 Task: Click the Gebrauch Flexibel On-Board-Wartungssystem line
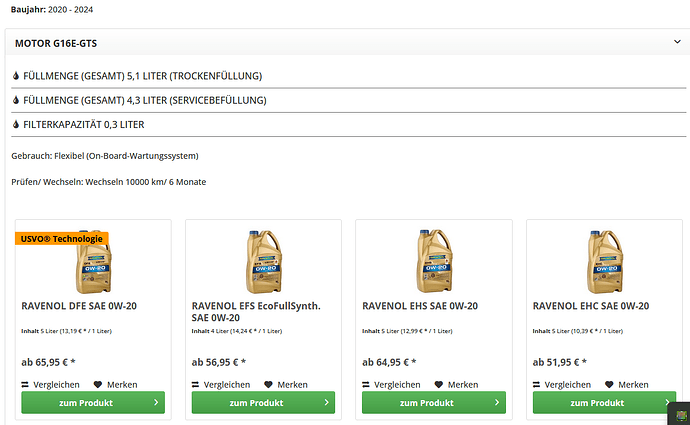click(x=105, y=156)
